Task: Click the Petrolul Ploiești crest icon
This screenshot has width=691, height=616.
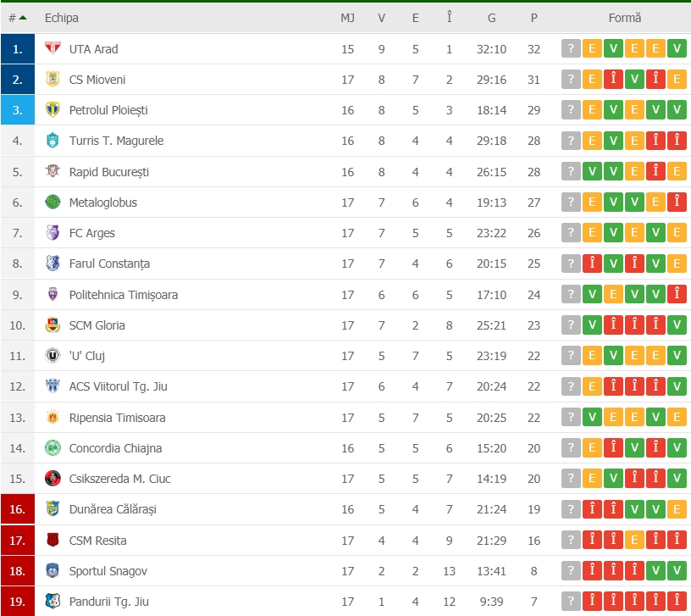Action: tap(53, 110)
